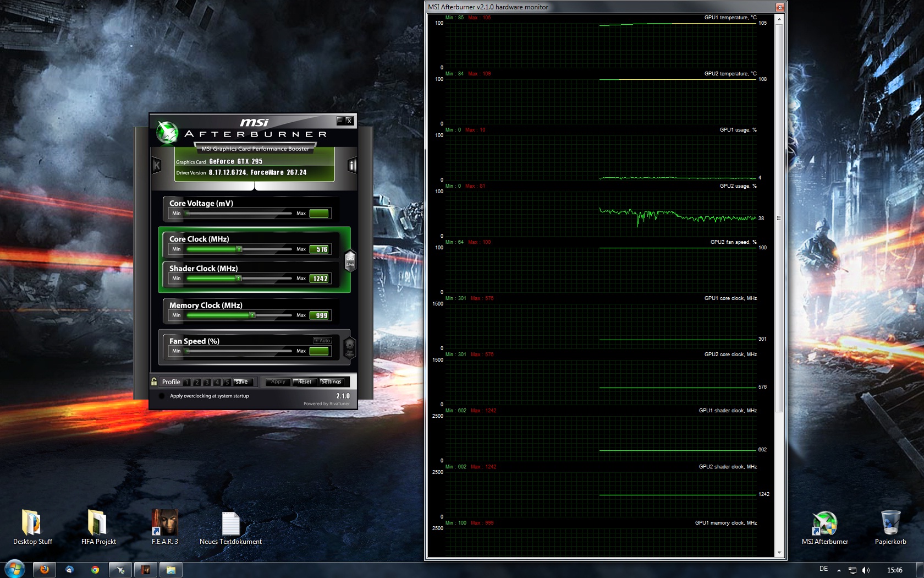The image size is (924, 578).
Task: Enable Auto fan speed mode
Action: [x=322, y=340]
